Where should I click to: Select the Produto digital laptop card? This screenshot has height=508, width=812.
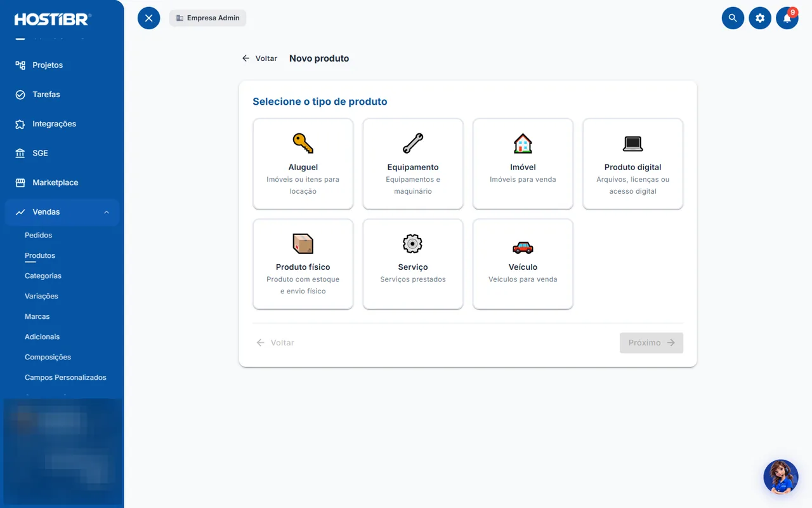633,164
